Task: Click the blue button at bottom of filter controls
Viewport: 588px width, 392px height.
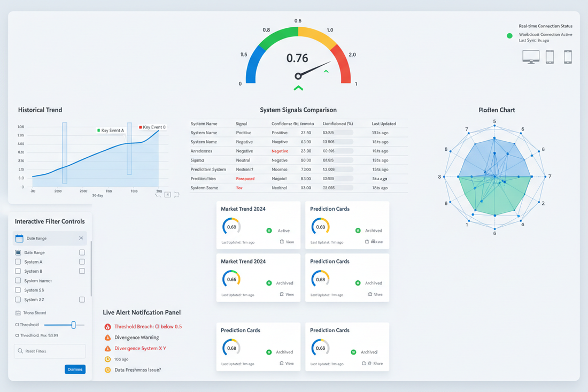Action: pyautogui.click(x=75, y=370)
